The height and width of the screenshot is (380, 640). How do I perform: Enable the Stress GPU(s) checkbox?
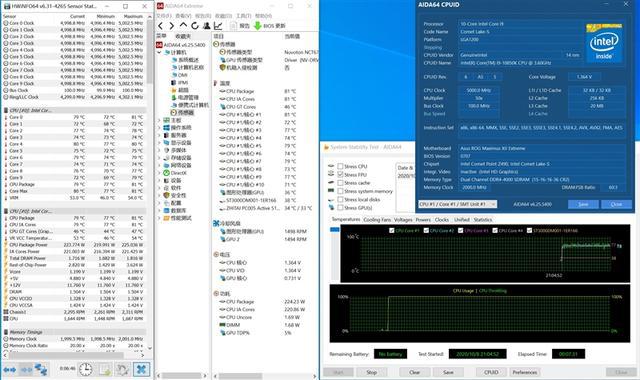(340, 207)
